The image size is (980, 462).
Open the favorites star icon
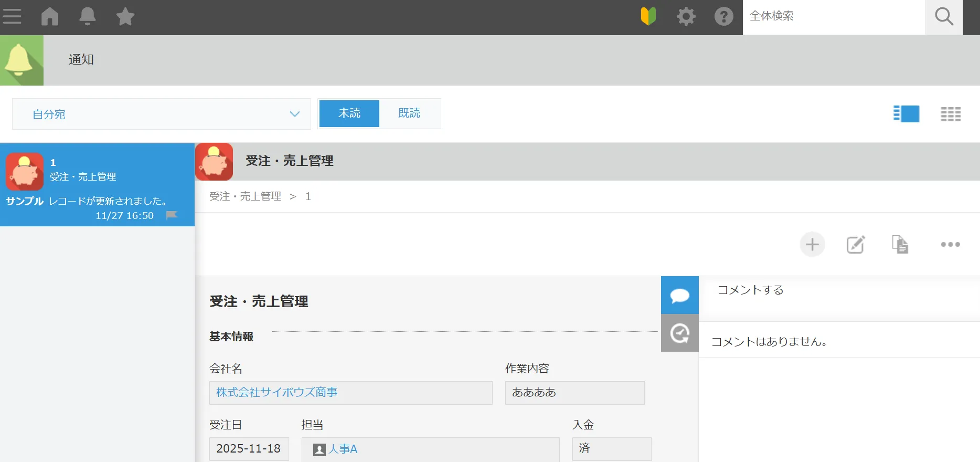[x=125, y=17]
